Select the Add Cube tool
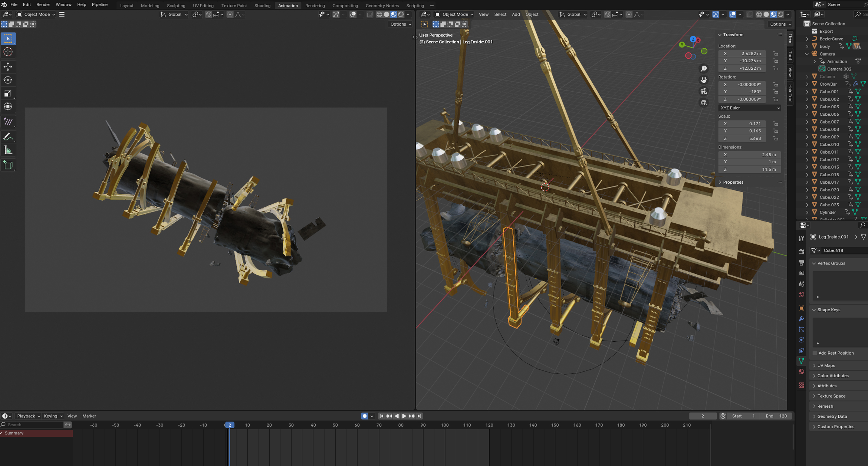Viewport: 868px width, 466px height. pos(8,165)
